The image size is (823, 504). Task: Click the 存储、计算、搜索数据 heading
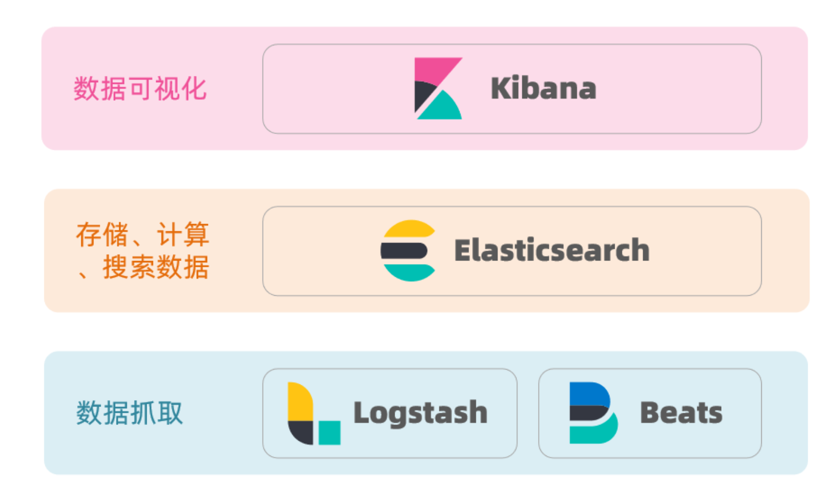(142, 251)
